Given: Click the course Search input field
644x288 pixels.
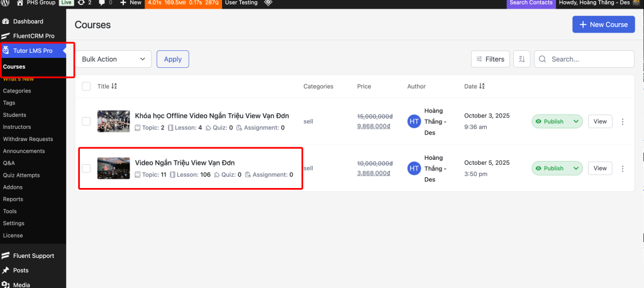Looking at the screenshot, I should (590, 59).
